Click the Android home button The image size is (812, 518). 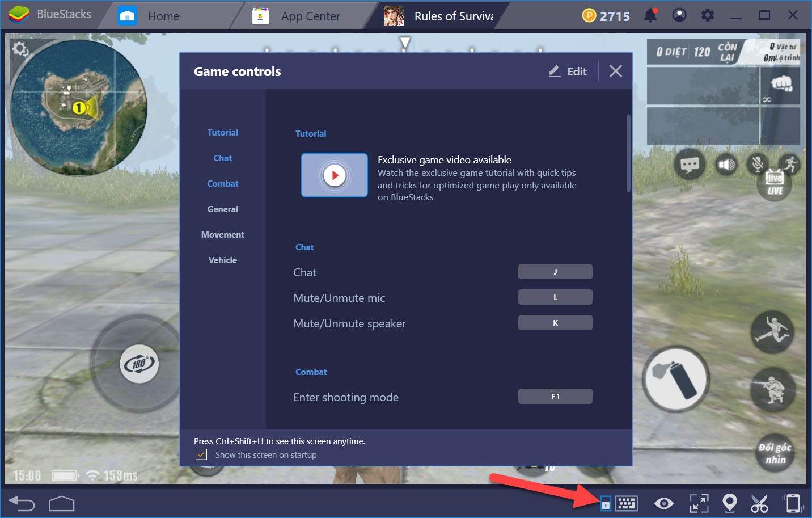[x=62, y=503]
